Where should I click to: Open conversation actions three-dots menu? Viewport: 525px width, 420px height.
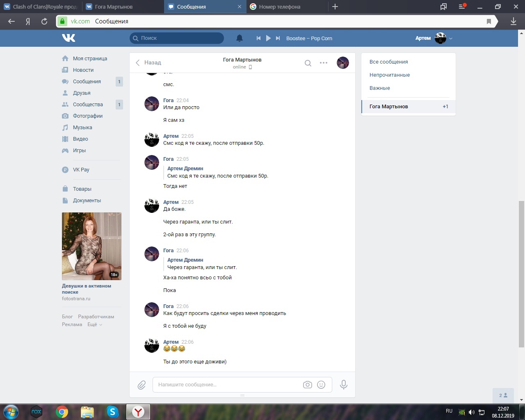tap(324, 63)
